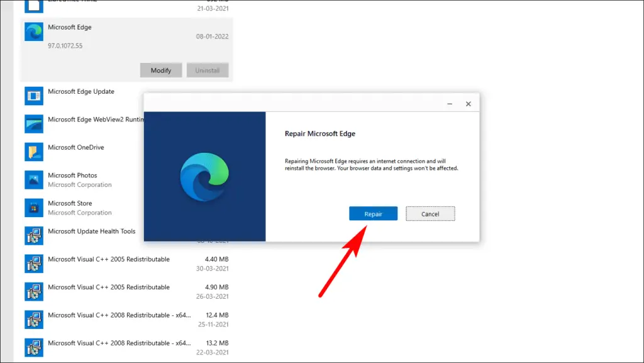Click Microsoft Corporation under Microsoft Photos
This screenshot has height=363, width=644.
80,185
